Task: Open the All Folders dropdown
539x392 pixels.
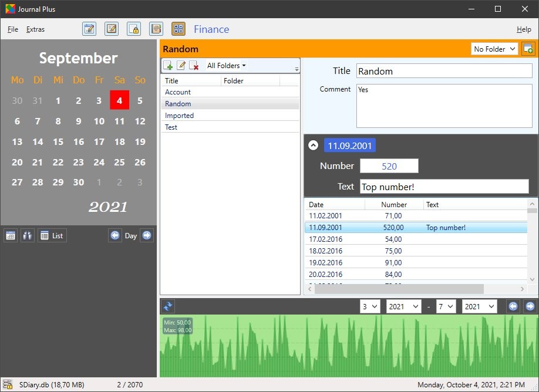Action: coord(226,66)
